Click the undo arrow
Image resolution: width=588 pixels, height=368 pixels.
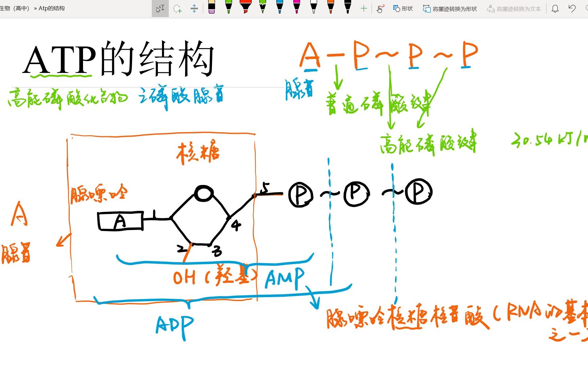572,9
